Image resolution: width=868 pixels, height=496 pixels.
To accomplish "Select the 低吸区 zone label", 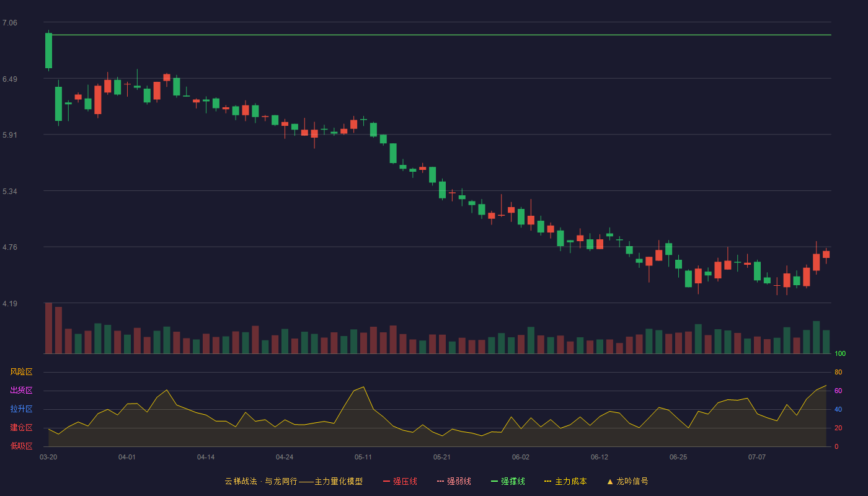I will [x=21, y=446].
